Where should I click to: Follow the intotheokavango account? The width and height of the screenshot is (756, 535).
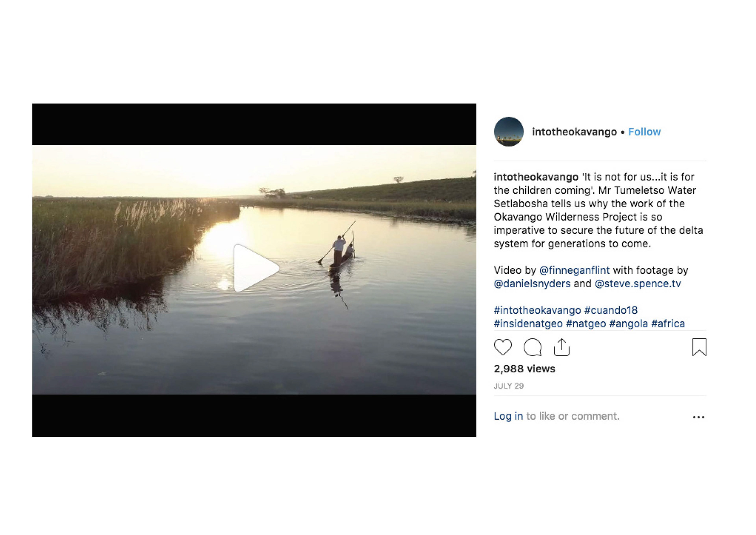(x=644, y=132)
